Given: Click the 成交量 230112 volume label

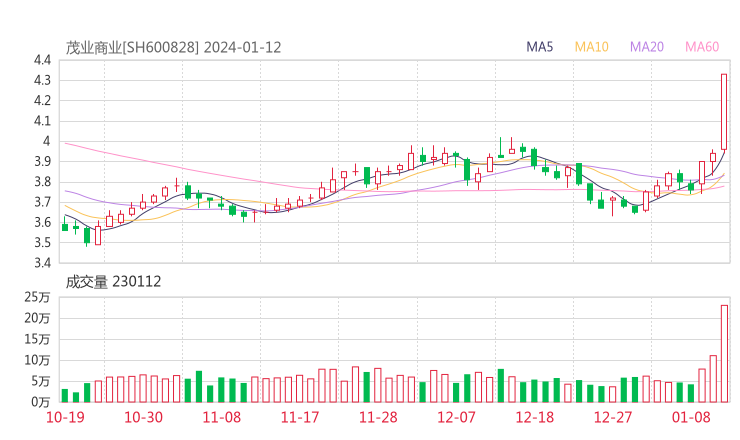Looking at the screenshot, I should [x=113, y=282].
